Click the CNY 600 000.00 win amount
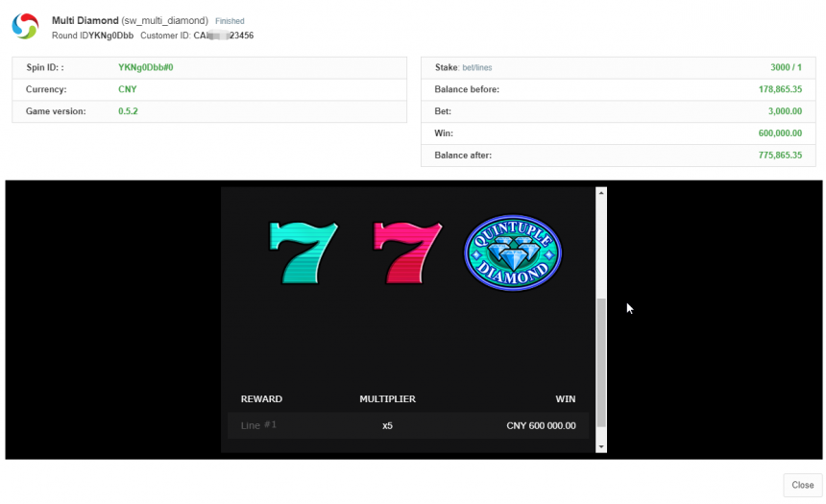 [x=541, y=425]
